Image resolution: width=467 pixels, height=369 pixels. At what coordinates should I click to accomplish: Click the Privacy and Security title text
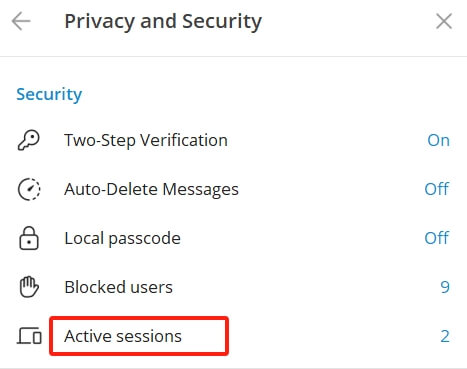(163, 22)
